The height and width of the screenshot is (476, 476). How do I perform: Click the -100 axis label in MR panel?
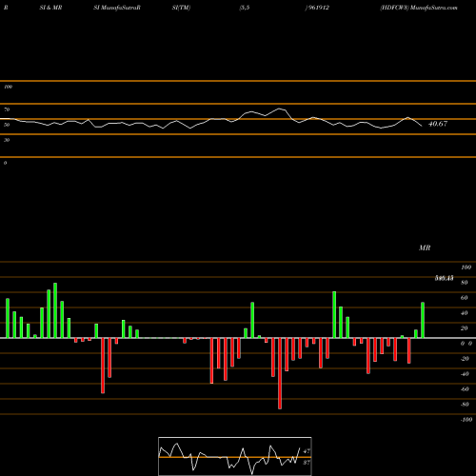tap(466, 420)
